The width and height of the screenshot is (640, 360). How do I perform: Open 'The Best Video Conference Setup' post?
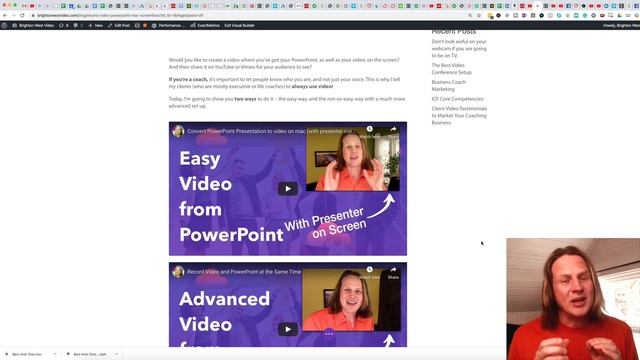click(451, 69)
